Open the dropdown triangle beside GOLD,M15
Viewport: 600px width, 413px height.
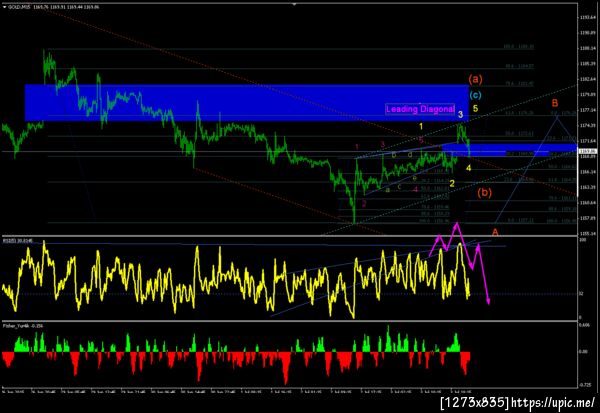4,7
